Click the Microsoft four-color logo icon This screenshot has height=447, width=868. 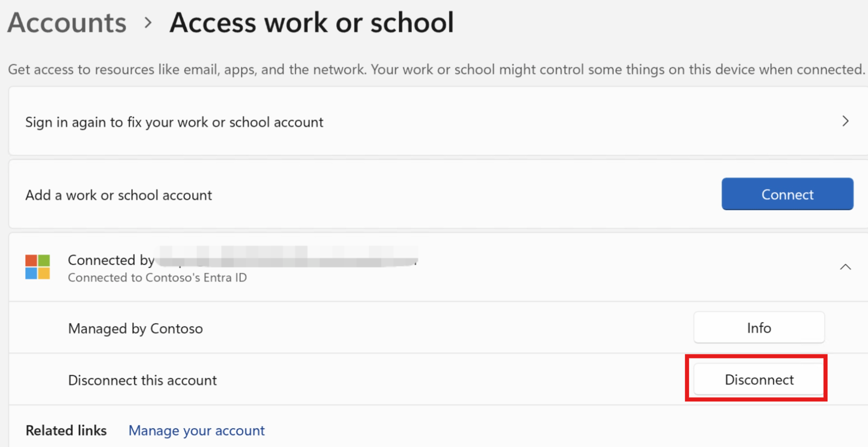coord(37,267)
